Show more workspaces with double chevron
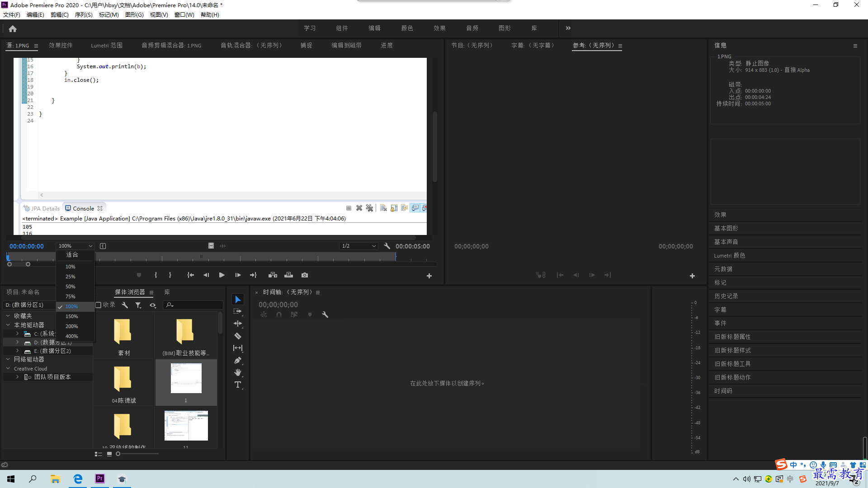Screen dimensions: 868x488 (568, 28)
